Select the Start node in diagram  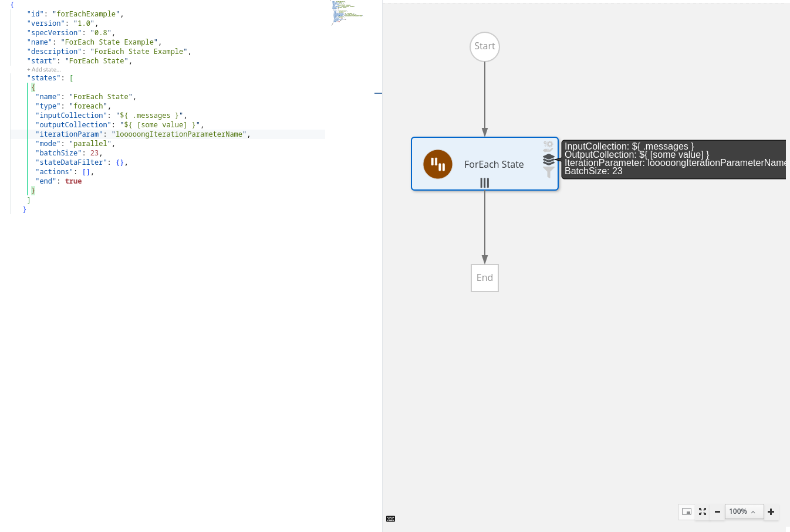(x=485, y=46)
